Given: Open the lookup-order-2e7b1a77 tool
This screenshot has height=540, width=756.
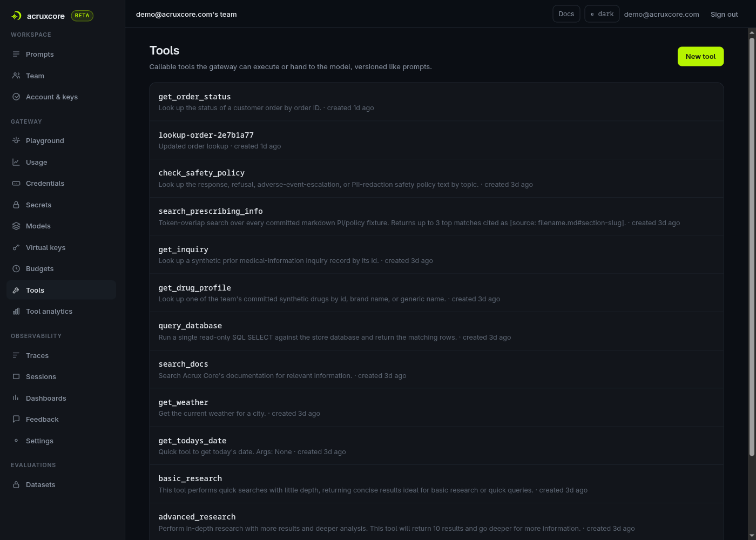Looking at the screenshot, I should [x=436, y=140].
